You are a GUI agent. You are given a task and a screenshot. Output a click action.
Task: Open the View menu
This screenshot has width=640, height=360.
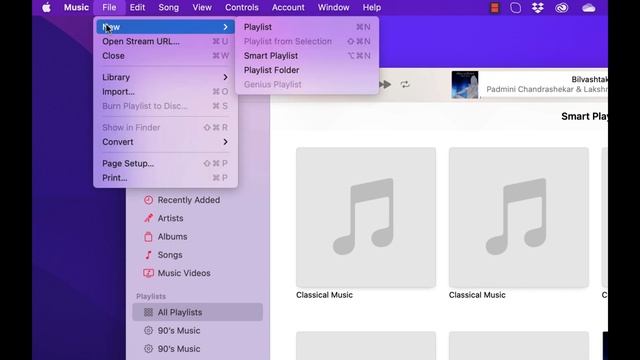[202, 7]
